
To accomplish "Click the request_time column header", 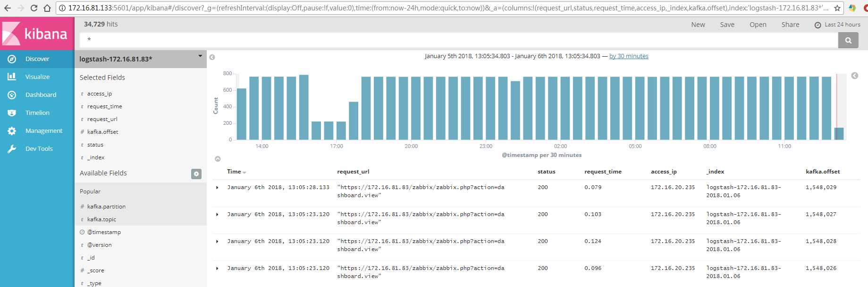I will [x=603, y=172].
